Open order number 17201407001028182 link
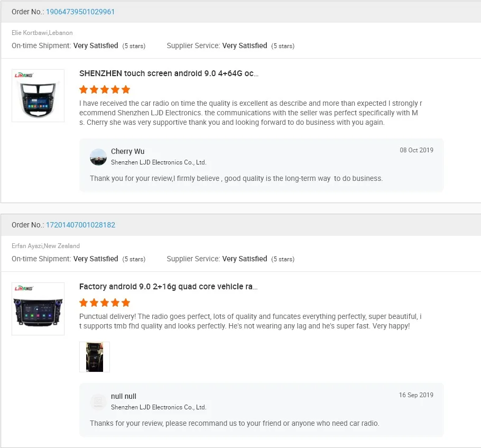 pos(80,225)
